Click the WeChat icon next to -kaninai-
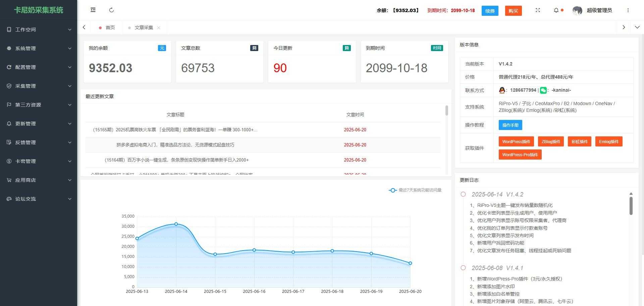This screenshot has width=644, height=306. click(x=543, y=90)
